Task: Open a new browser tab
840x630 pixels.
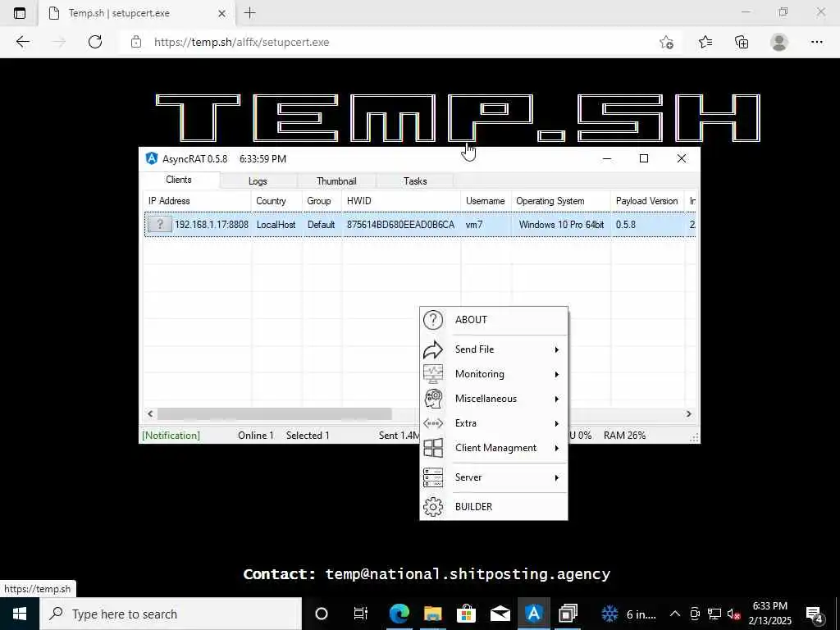Action: (249, 13)
